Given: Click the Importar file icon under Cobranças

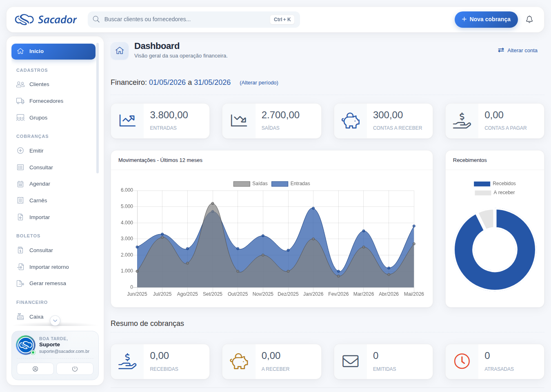Looking at the screenshot, I should click(20, 217).
